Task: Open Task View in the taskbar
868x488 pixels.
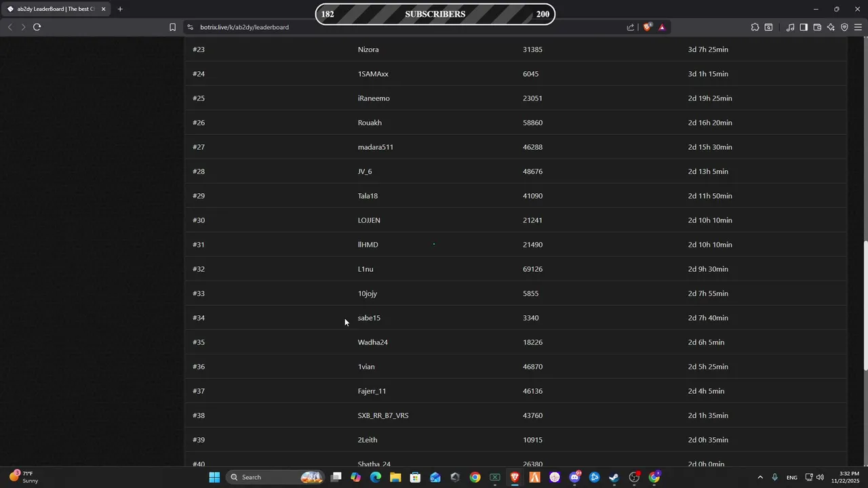Action: pyautogui.click(x=336, y=477)
